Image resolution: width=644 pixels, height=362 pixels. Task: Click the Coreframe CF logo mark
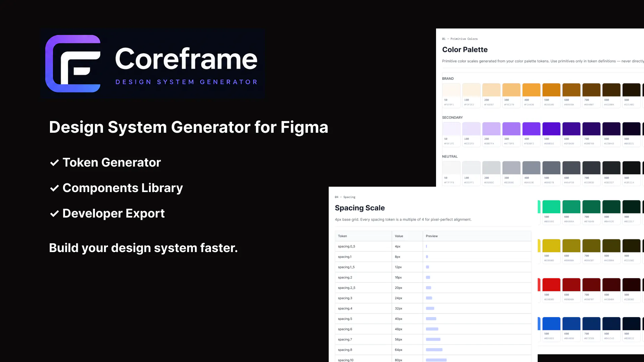coord(73,64)
